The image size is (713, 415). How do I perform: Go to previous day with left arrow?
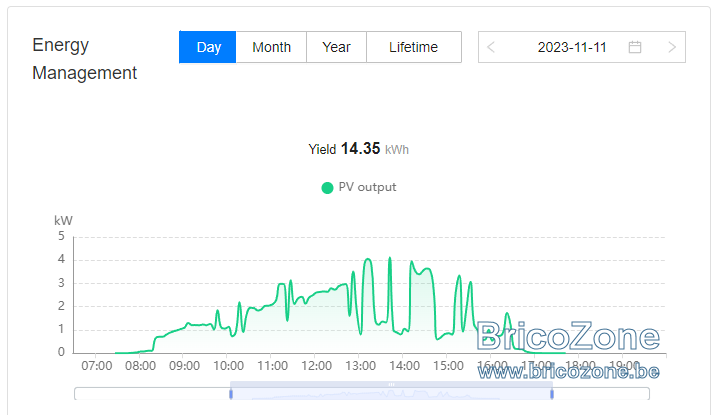coord(491,47)
